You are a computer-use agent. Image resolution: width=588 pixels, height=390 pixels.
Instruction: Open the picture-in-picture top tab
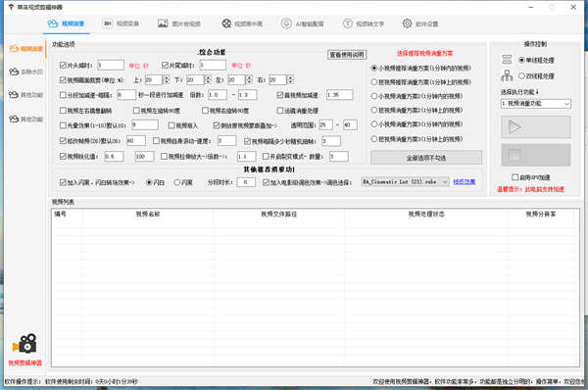click(x=242, y=24)
